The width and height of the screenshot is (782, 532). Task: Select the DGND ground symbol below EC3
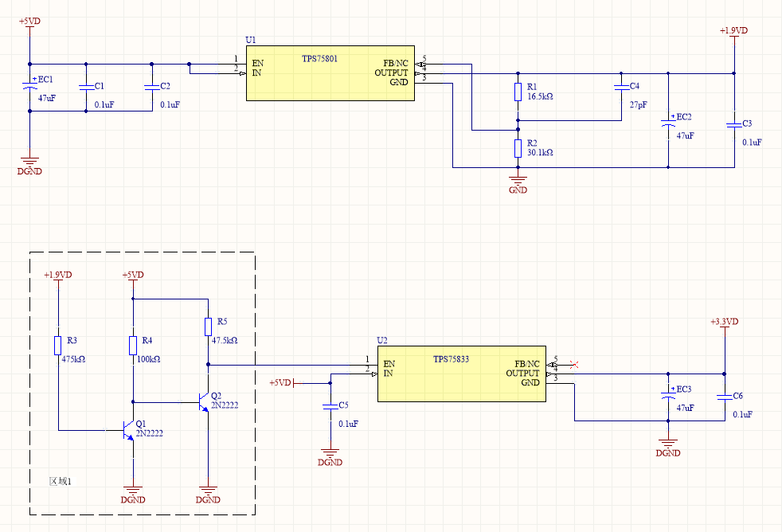click(x=668, y=448)
